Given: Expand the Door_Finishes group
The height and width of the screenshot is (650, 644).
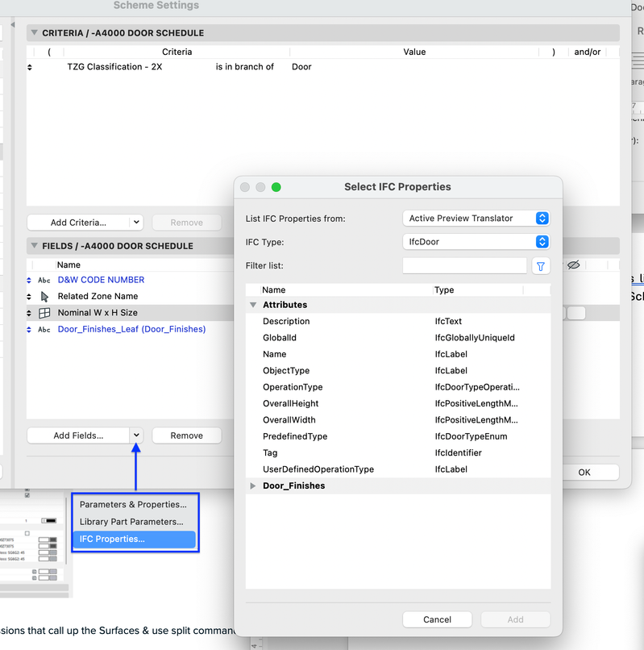Looking at the screenshot, I should click(253, 485).
